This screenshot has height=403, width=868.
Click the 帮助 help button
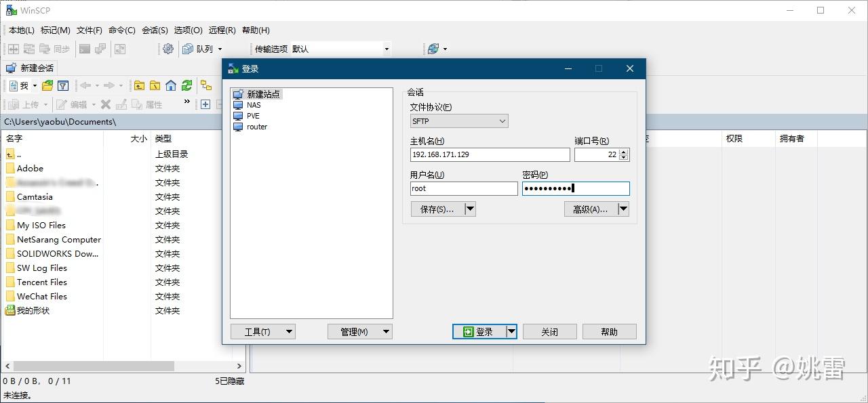coord(608,331)
